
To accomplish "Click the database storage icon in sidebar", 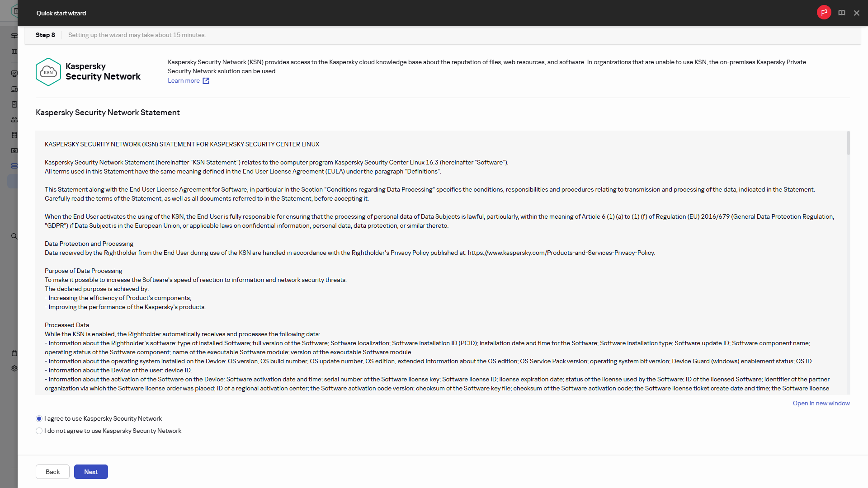I will 14,135.
